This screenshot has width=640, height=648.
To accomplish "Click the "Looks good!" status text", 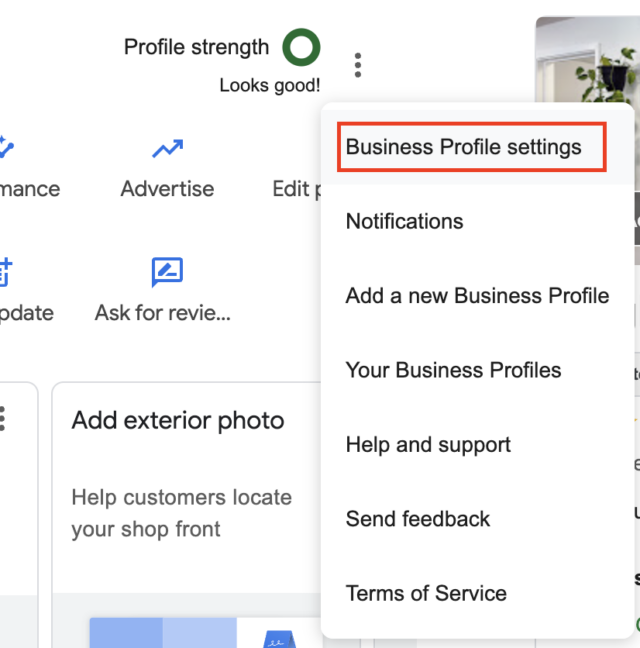I will coord(270,86).
